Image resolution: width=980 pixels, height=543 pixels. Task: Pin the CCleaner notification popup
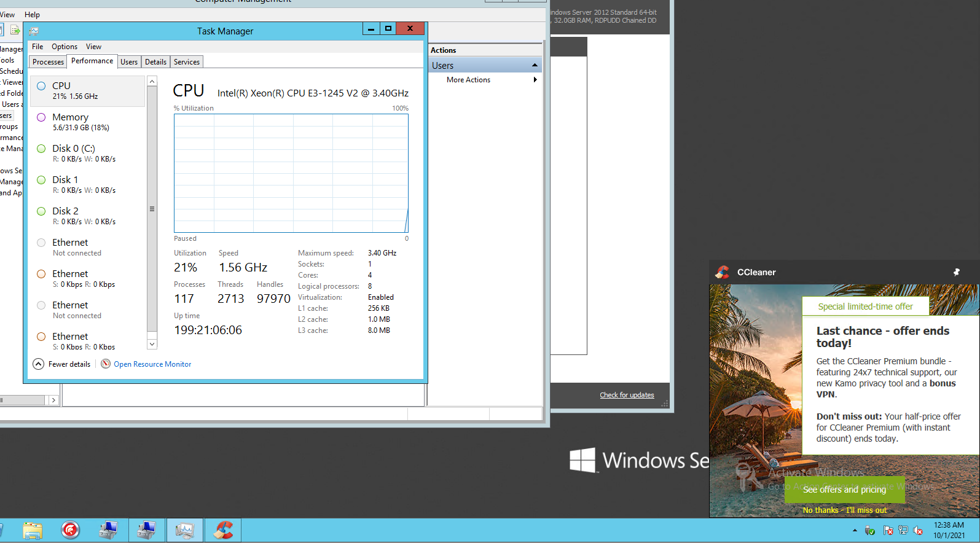click(956, 272)
